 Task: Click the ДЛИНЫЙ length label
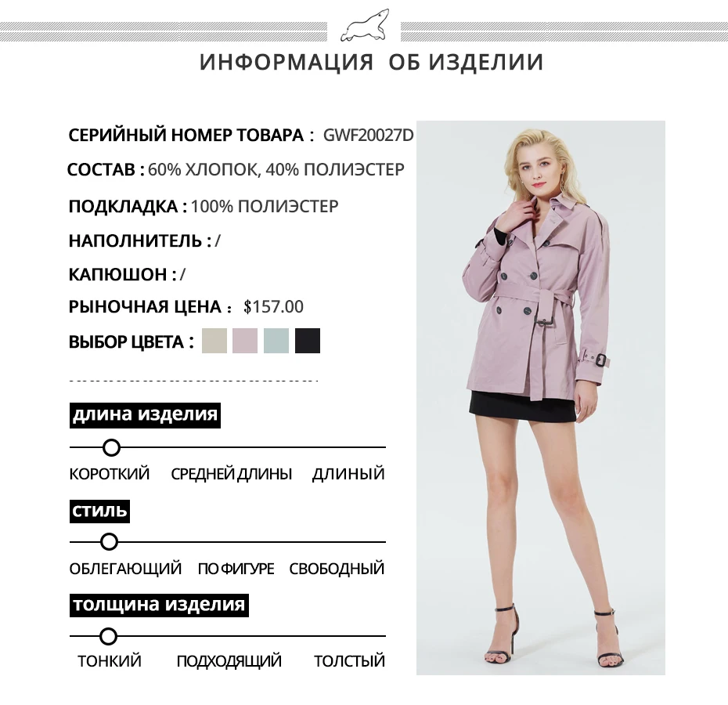pyautogui.click(x=348, y=474)
